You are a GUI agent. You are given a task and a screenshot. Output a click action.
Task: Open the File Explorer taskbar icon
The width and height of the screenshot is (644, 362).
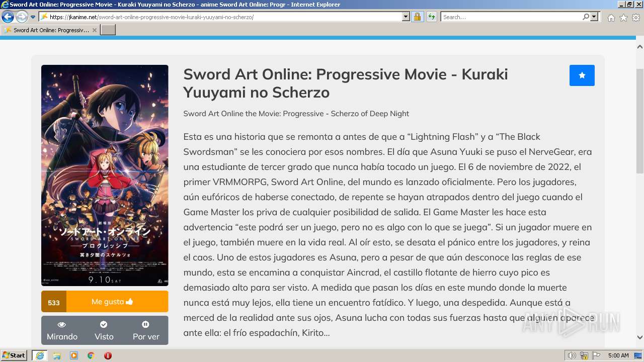pos(57,355)
